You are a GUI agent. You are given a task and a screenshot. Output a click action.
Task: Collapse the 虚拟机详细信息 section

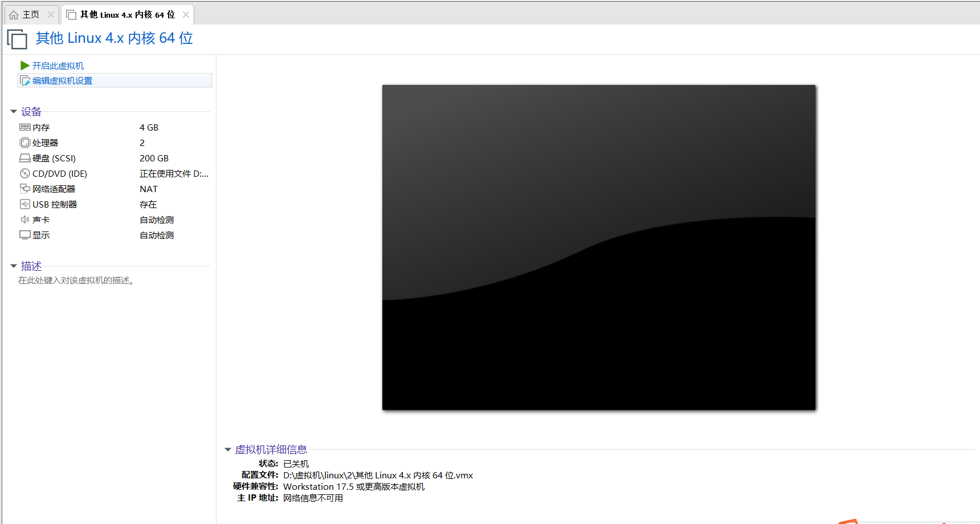pos(228,450)
